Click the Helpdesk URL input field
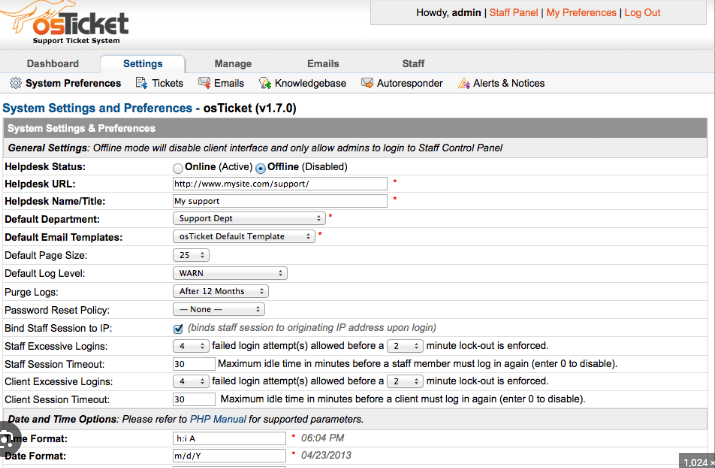This screenshot has height=468, width=715. tap(280, 184)
